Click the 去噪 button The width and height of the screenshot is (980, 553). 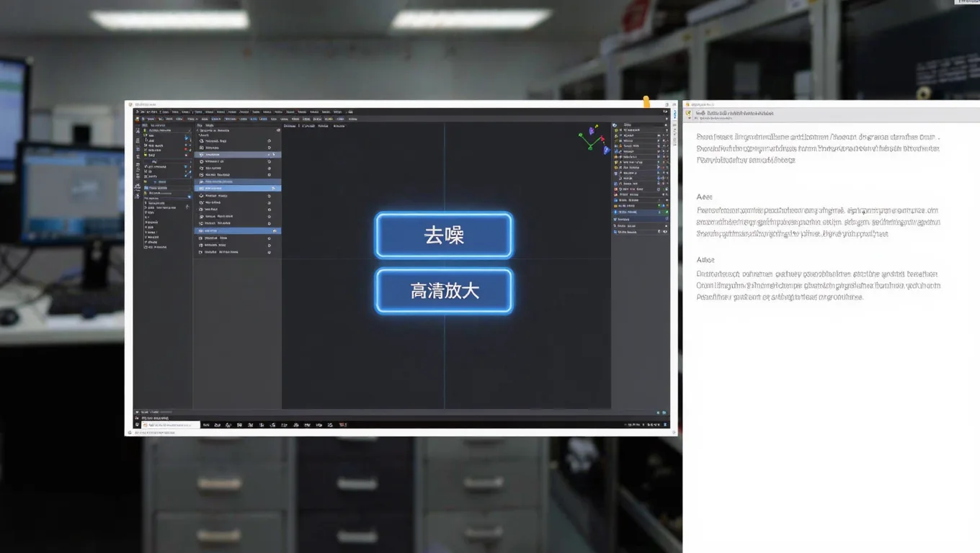444,235
